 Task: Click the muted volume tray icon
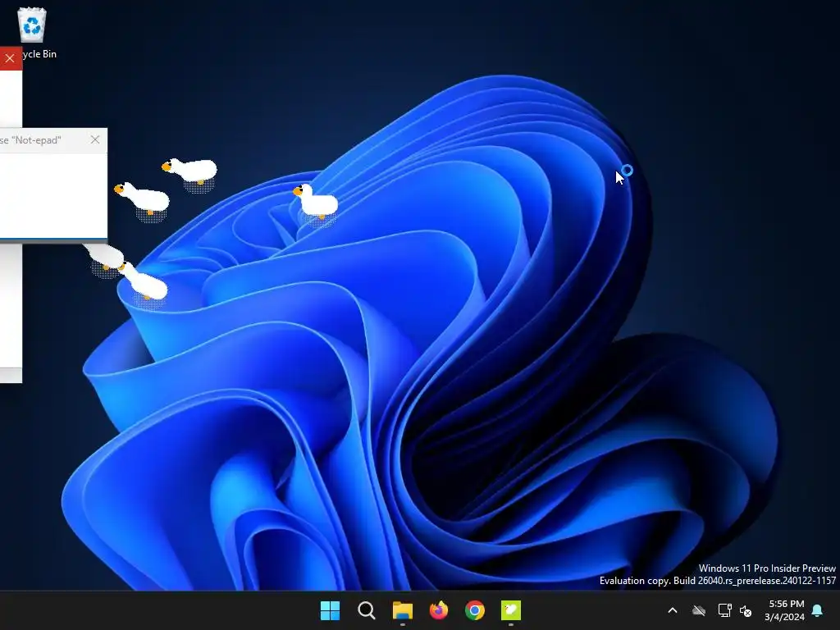tap(746, 610)
